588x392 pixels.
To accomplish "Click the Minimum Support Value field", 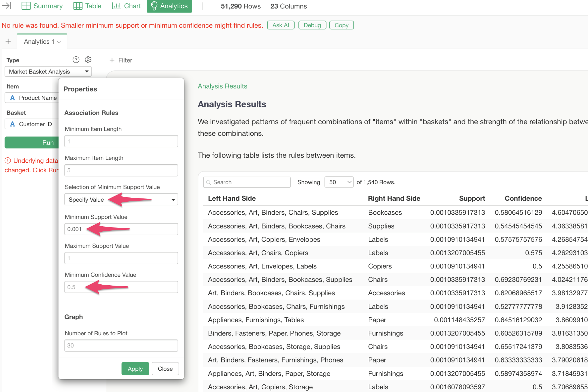I will coord(121,229).
